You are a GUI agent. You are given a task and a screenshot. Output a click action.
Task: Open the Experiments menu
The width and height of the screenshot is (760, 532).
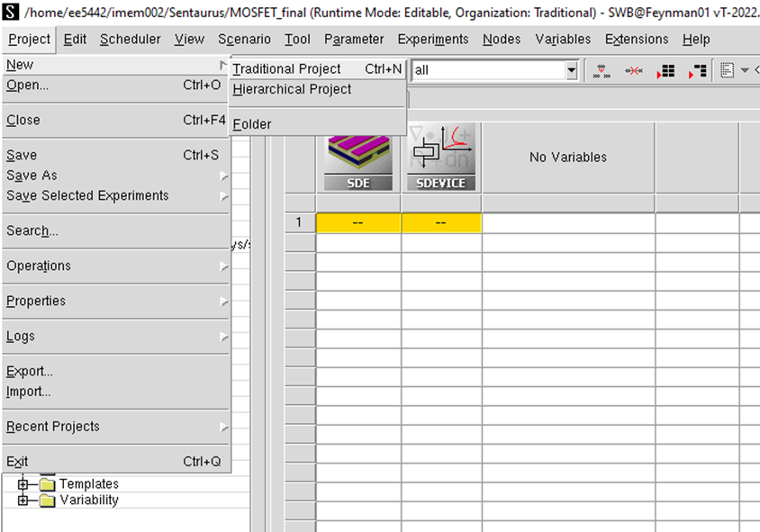coord(432,40)
